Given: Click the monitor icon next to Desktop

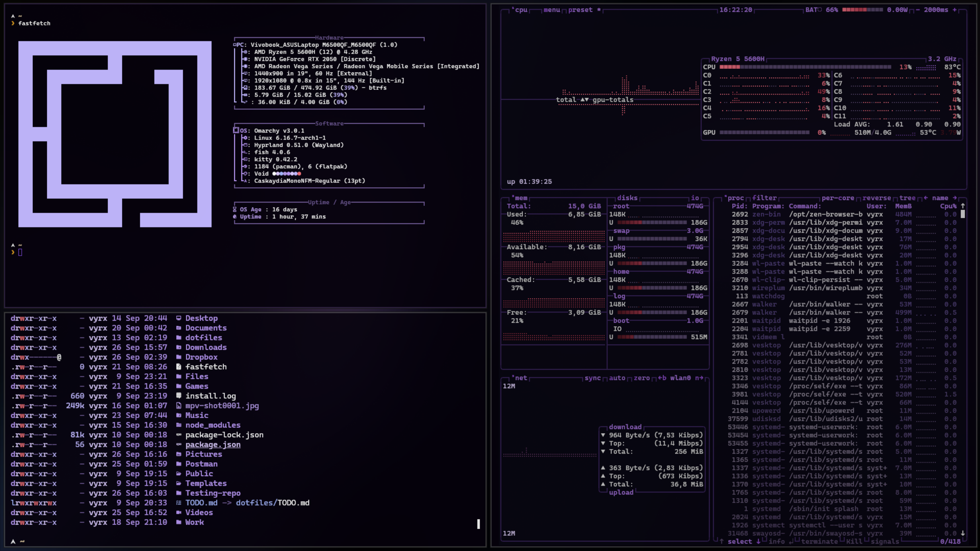Looking at the screenshot, I should (x=179, y=318).
